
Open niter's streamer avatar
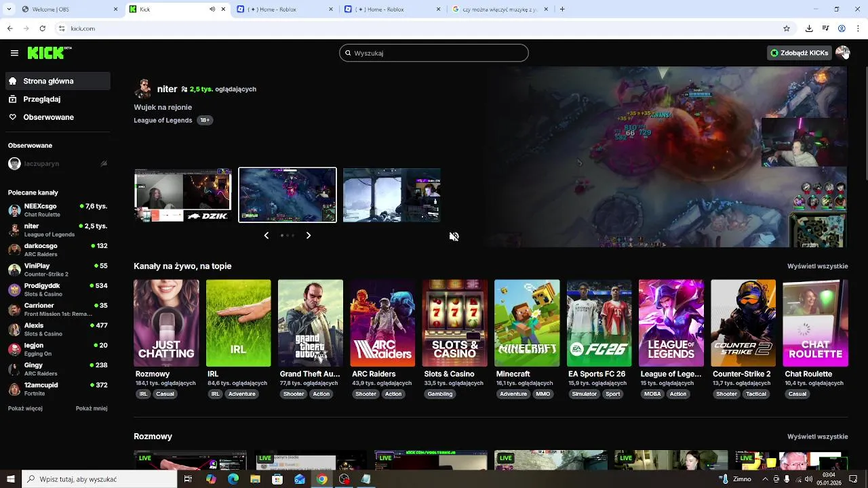tap(143, 89)
